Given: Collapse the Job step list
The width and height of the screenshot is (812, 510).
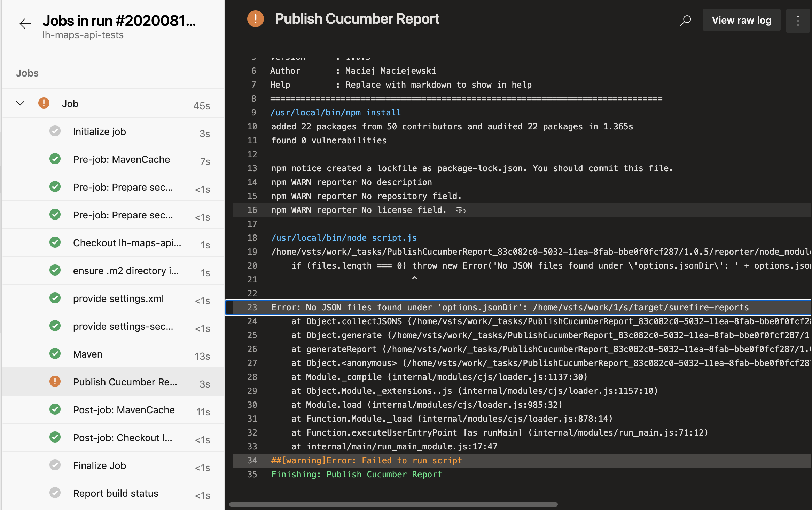Looking at the screenshot, I should 20,103.
